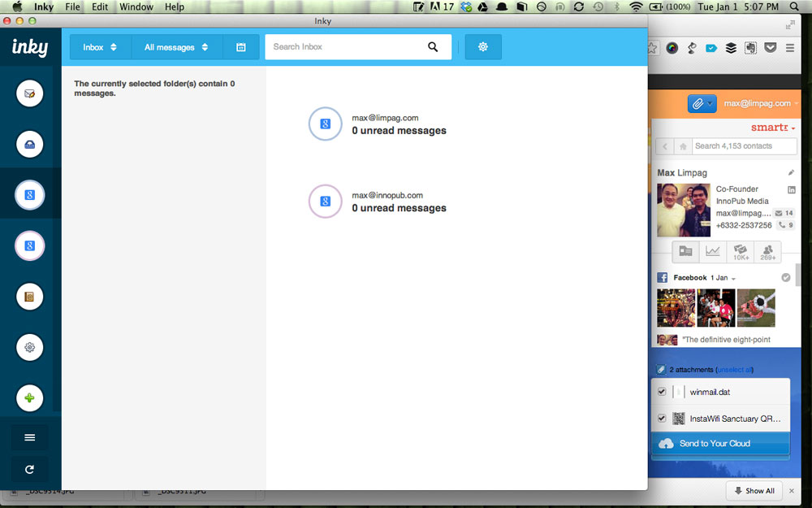Expand the max@limpag.com account dropdown in the orange bar
Viewport: 812px width, 508px height.
(x=760, y=104)
